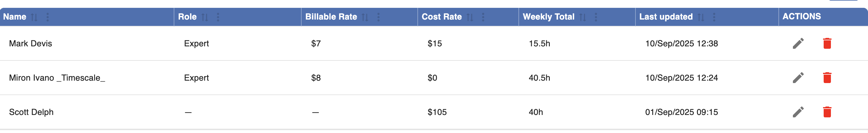Open Weekly Total column menu
The image size is (868, 133).
596,17
